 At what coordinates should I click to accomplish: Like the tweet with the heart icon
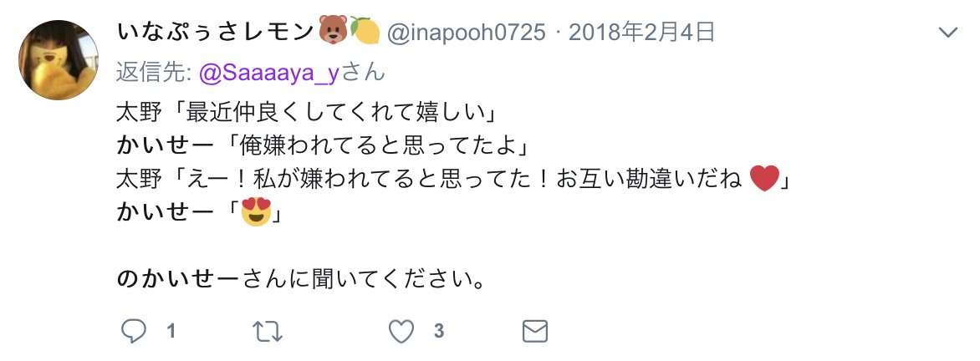tap(401, 331)
